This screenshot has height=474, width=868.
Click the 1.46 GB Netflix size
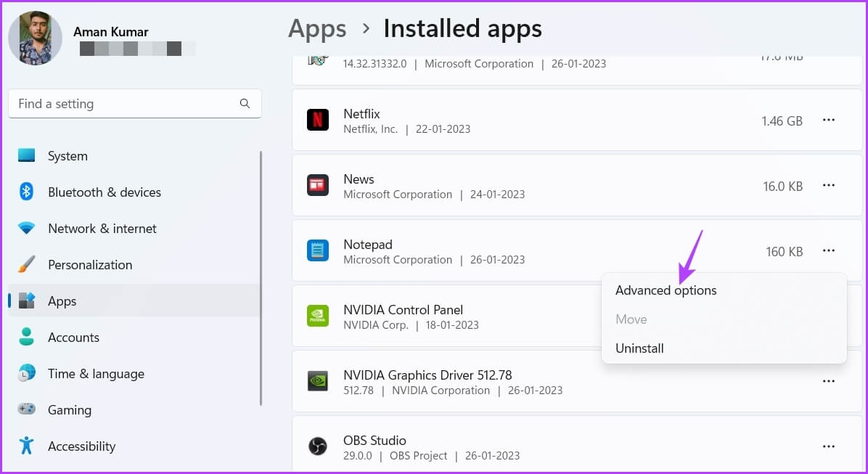782,120
